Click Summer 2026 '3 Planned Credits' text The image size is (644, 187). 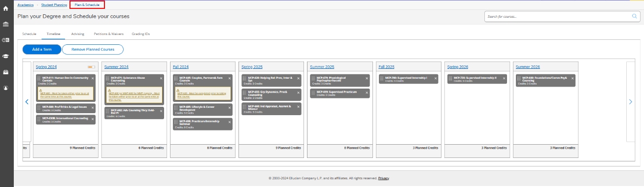point(563,148)
